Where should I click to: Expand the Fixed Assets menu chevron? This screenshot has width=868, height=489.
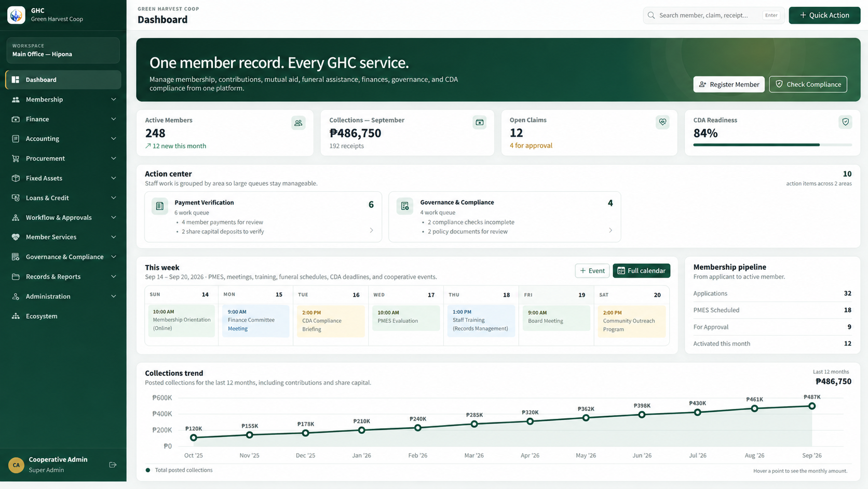coord(113,178)
